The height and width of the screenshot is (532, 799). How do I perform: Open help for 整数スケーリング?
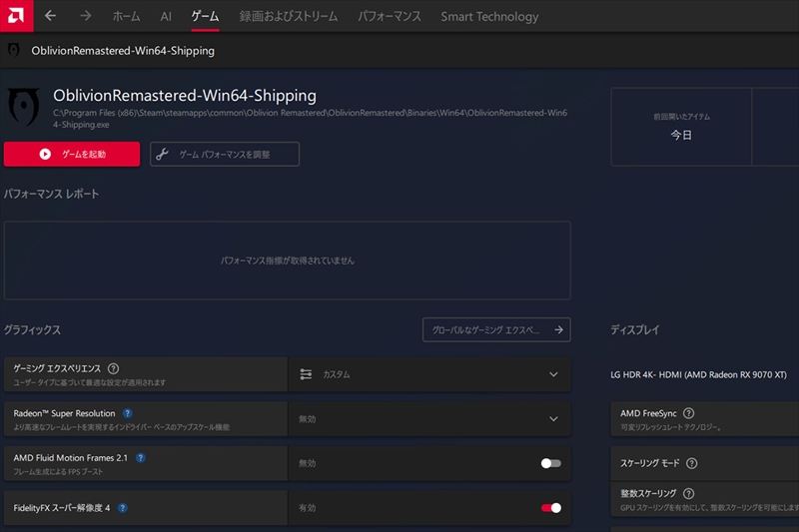pos(688,493)
